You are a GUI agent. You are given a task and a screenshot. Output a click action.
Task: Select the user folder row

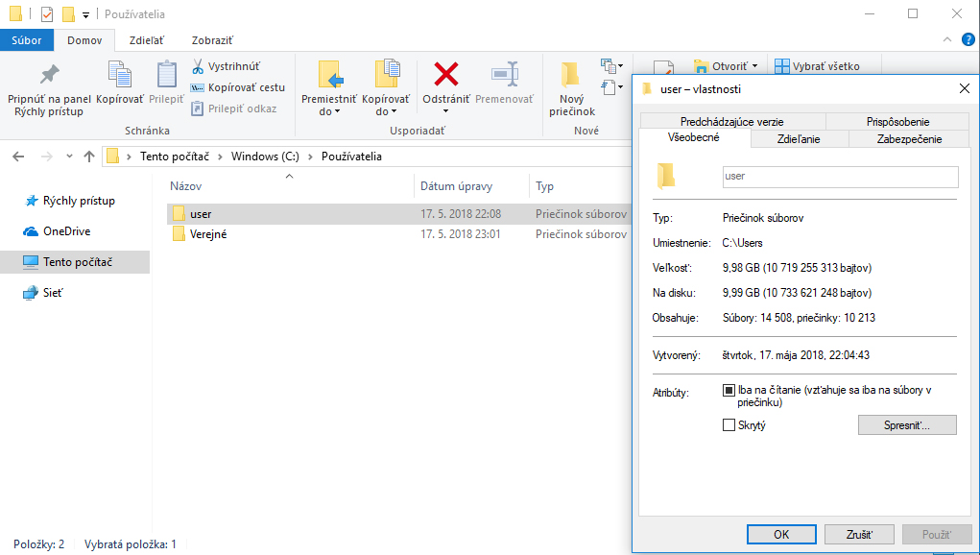[399, 214]
